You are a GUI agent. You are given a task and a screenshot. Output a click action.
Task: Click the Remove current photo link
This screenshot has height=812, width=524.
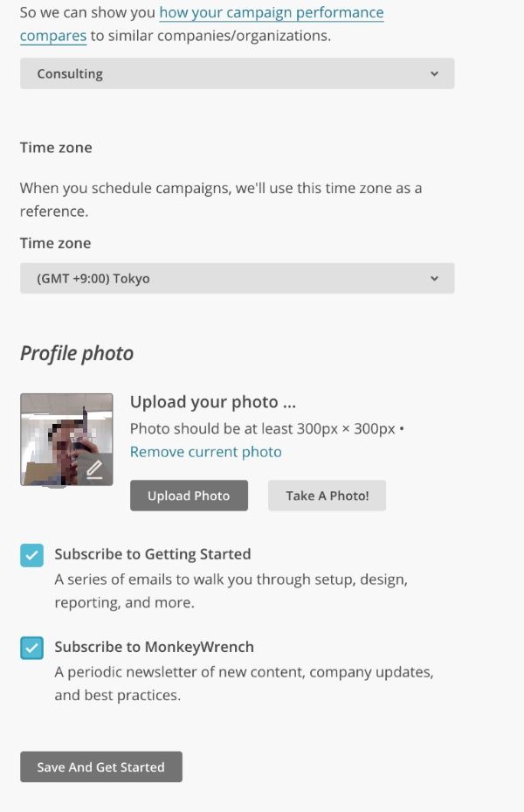click(x=206, y=452)
